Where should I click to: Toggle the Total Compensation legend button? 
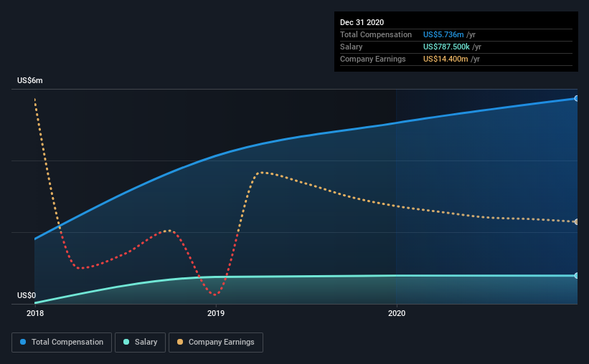62,343
